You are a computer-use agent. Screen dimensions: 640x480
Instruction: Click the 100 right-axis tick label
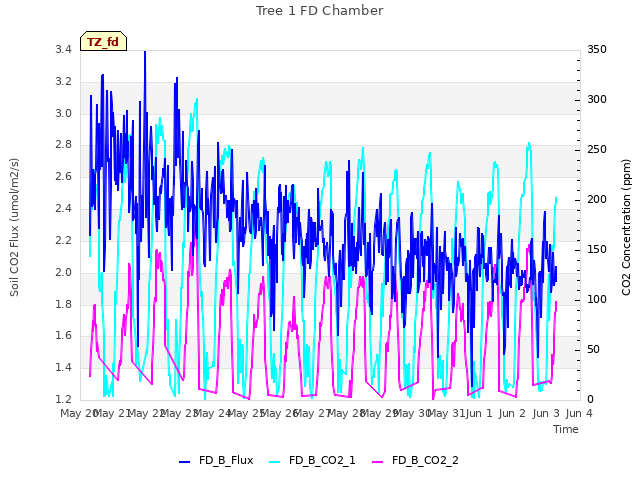(597, 299)
